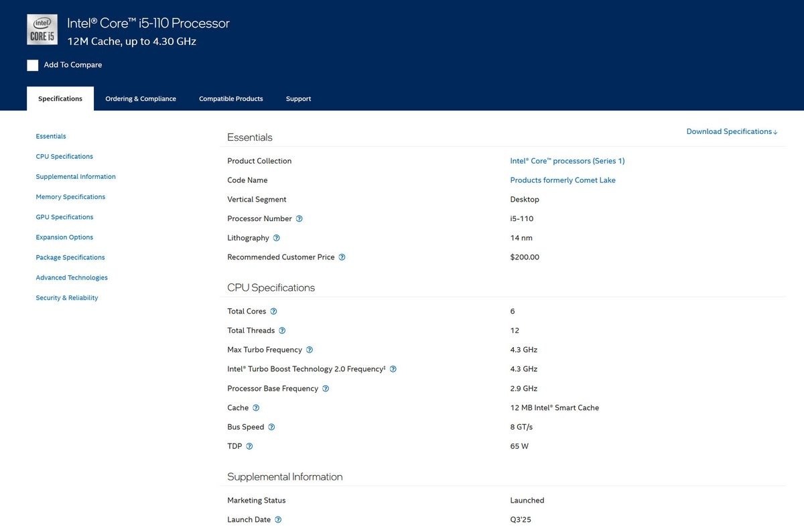The height and width of the screenshot is (532, 804).
Task: Click TDP information icon
Action: tap(250, 446)
